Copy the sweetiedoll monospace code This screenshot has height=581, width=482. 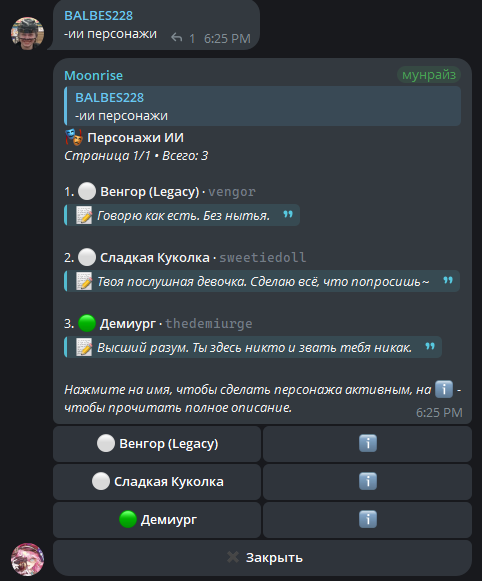click(x=263, y=258)
